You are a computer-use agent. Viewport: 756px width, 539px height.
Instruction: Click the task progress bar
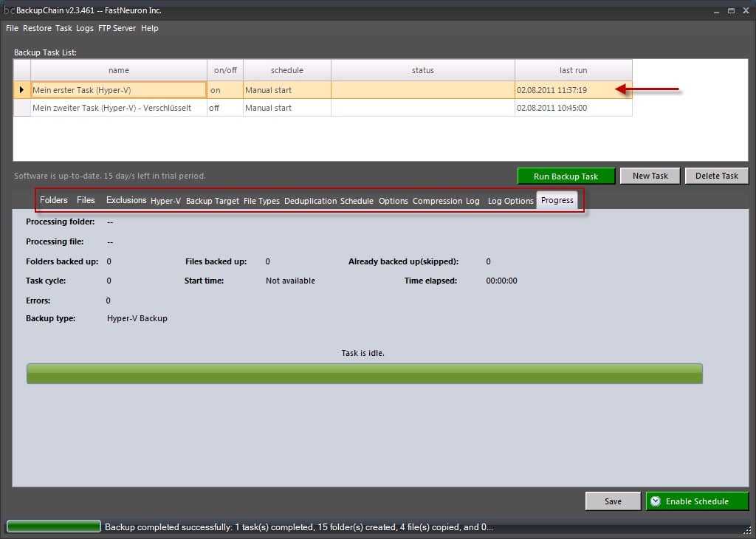[365, 374]
